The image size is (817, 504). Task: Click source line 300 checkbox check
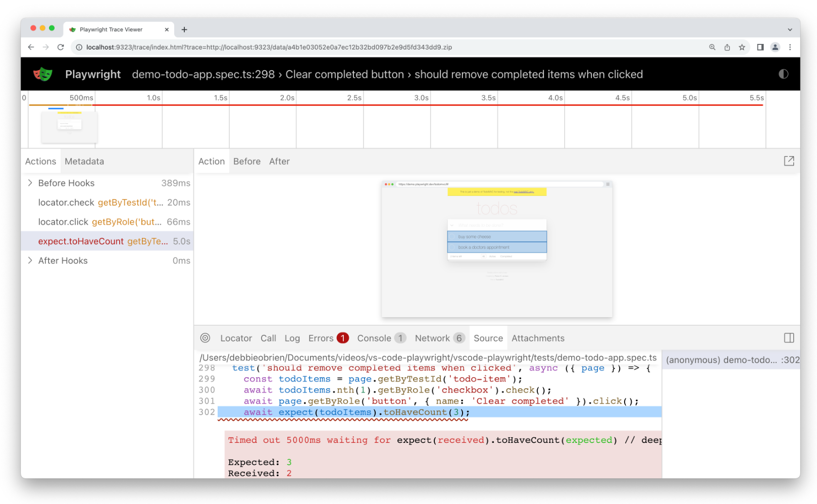[439, 390]
